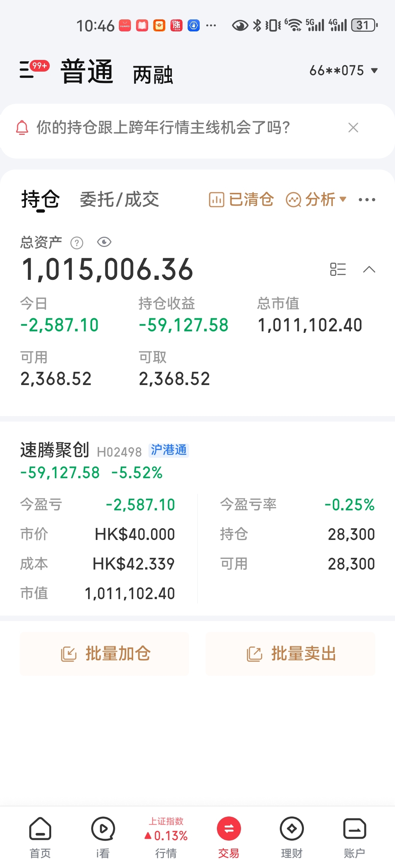Switch holdings list view layout icon

[x=338, y=269]
